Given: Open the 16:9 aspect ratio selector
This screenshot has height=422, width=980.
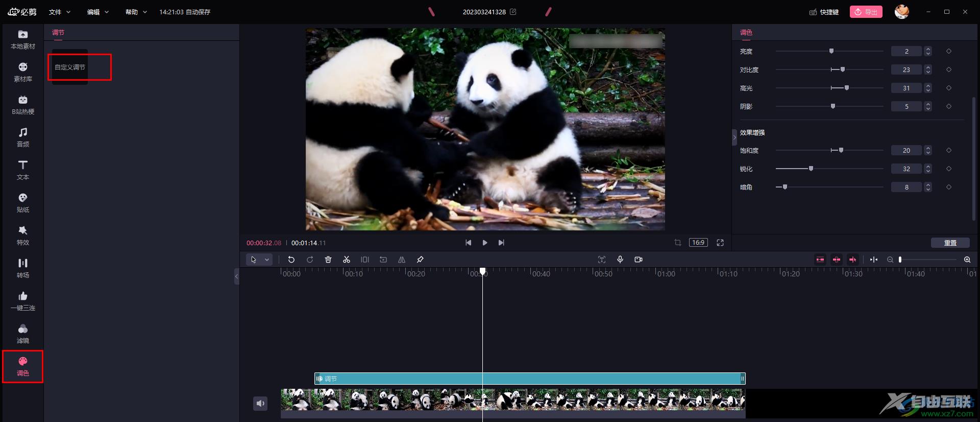Looking at the screenshot, I should click(x=698, y=243).
